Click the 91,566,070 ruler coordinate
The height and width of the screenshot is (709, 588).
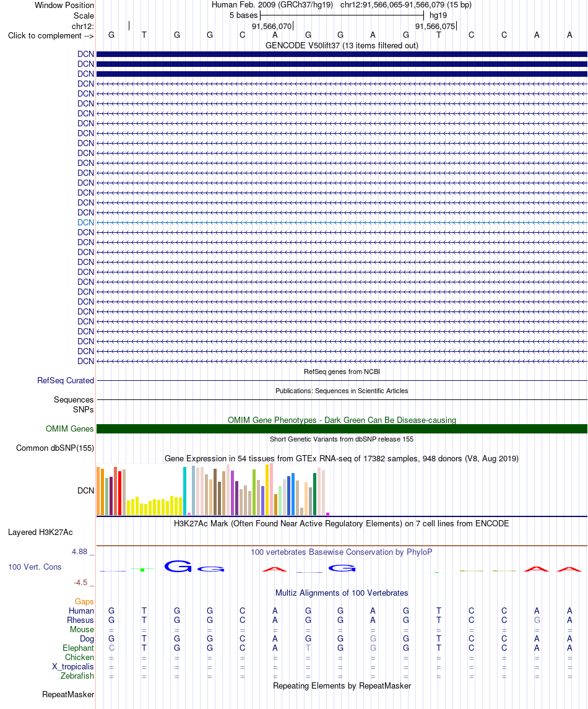[272, 26]
